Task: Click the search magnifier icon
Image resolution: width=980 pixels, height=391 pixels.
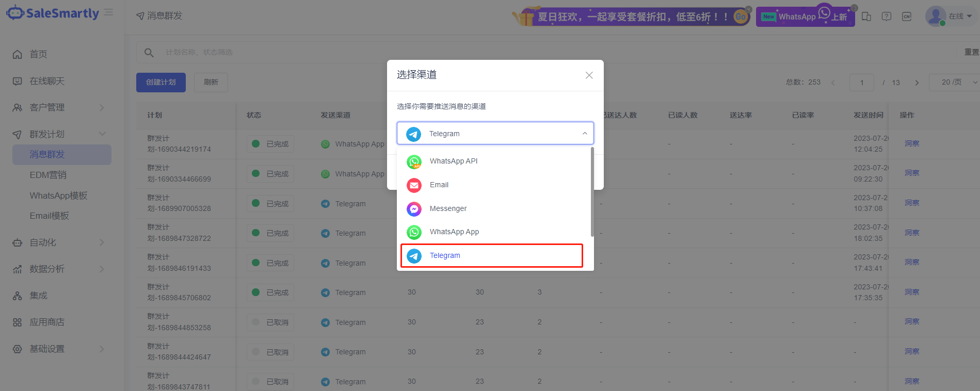Action: [x=149, y=53]
